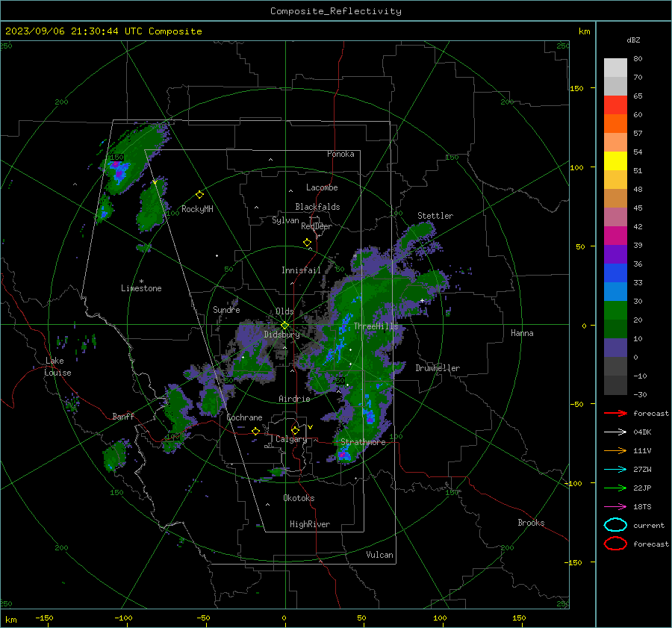Viewport: 672px width, 628px height.
Task: Select the yellow radar-site diamond at Olds
Action: [284, 326]
